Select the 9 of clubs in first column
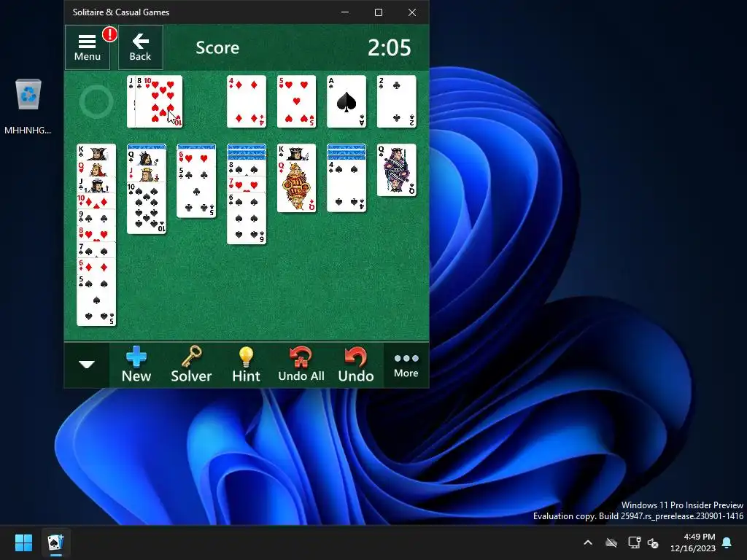 (x=96, y=217)
